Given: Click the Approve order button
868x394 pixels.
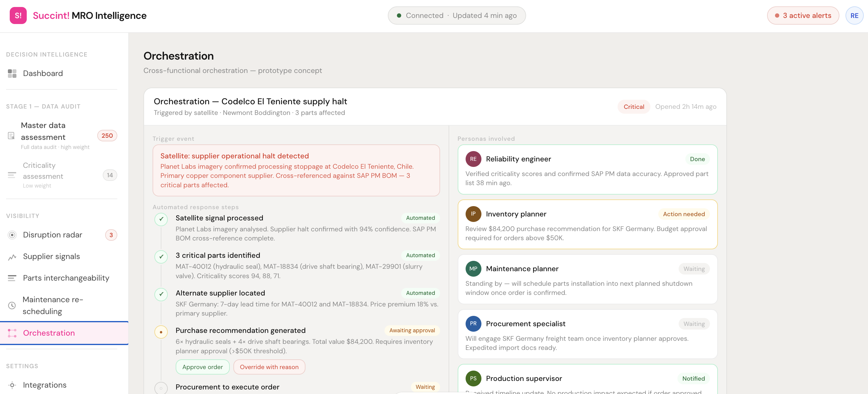Looking at the screenshot, I should point(202,367).
